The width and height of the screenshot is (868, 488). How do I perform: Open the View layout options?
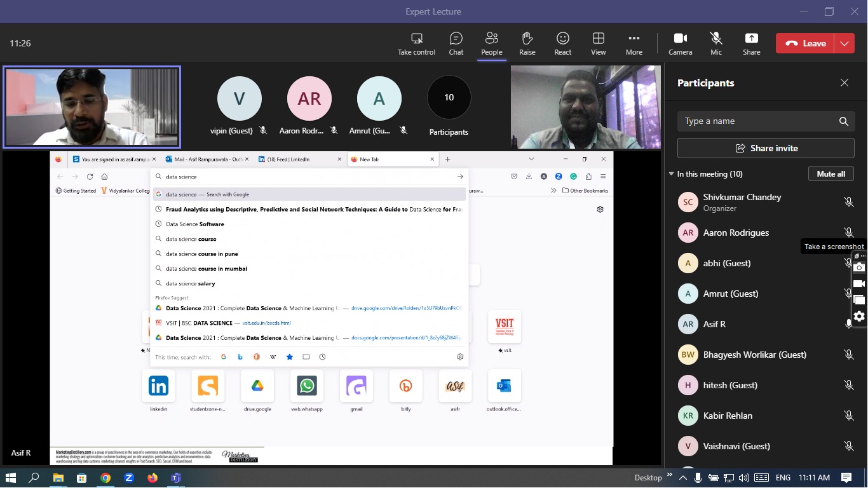tap(598, 43)
